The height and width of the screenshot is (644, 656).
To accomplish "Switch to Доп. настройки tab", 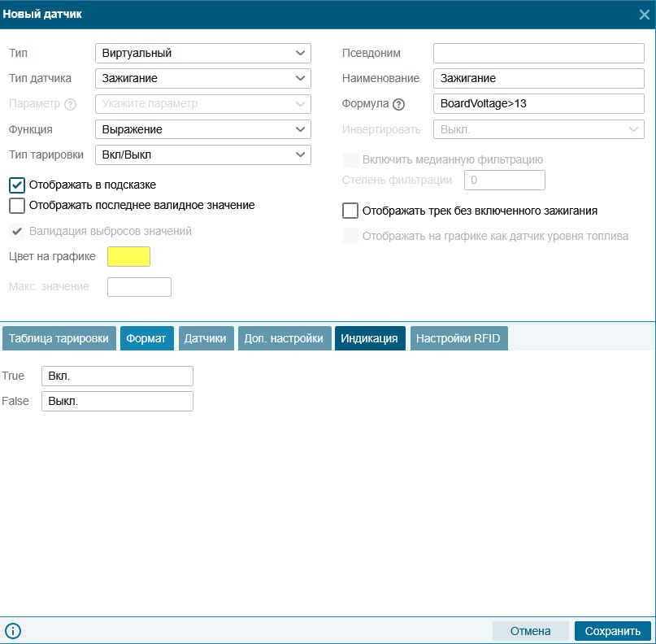I will [284, 339].
